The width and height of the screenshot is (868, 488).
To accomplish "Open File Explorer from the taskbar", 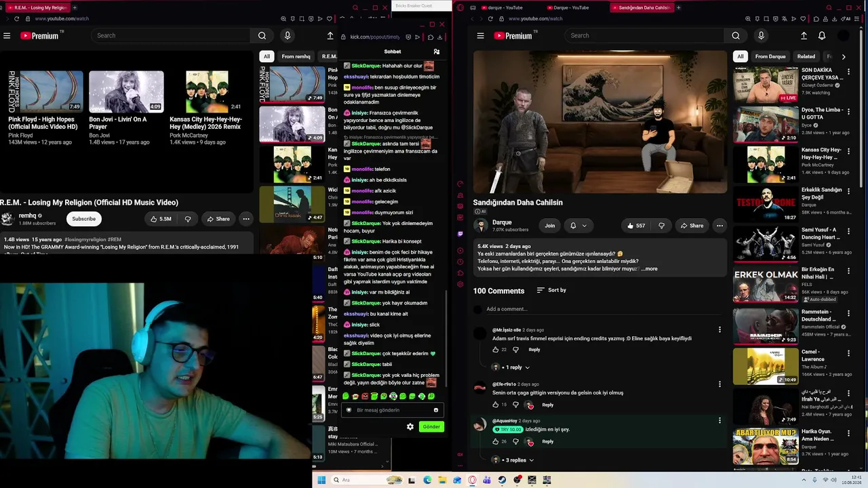I will (x=442, y=480).
